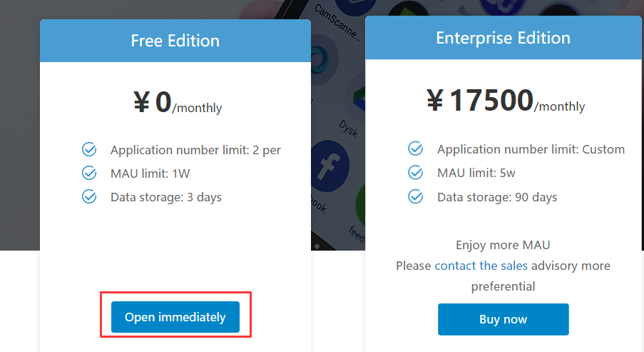Click the checkmark icon beside Application number limit: 2 per

click(x=89, y=149)
